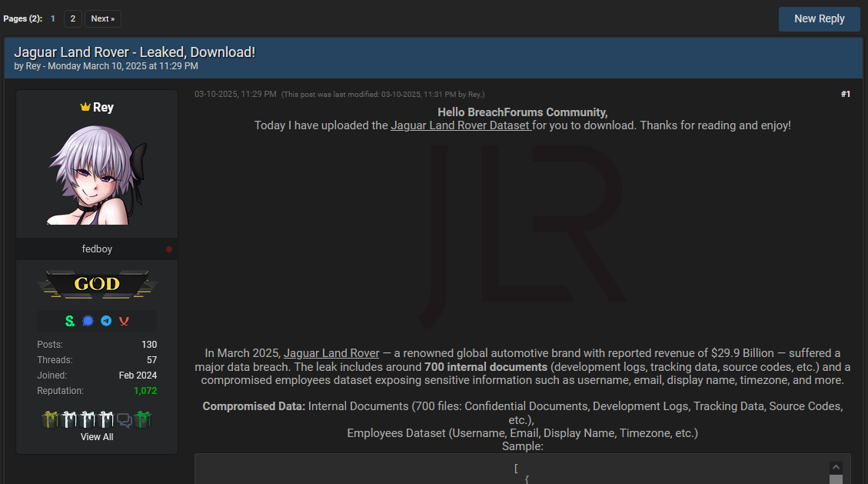Click the #1 post permalink
868x484 pixels.
point(845,94)
